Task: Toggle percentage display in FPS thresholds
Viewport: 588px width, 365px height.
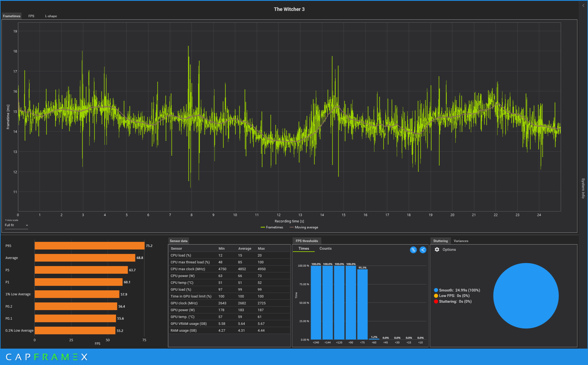Action: (x=413, y=250)
